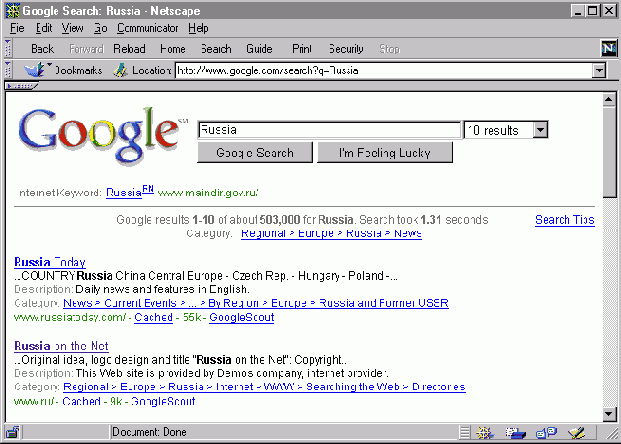Open the View menu

72,28
